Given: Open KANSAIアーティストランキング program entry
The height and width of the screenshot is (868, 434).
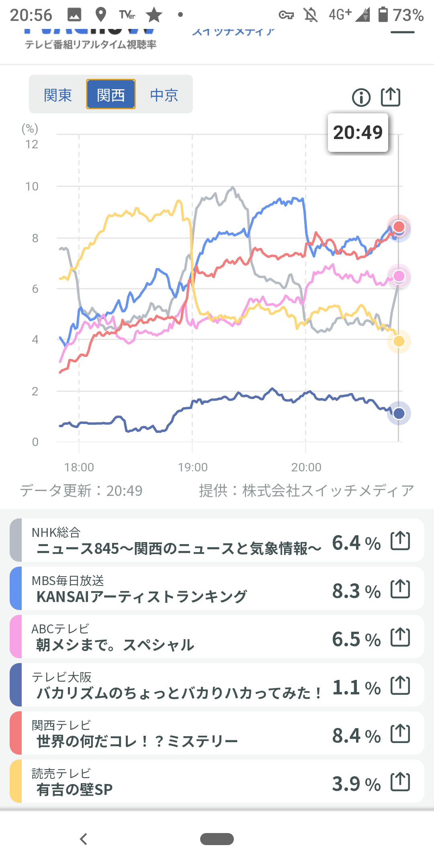Looking at the screenshot, I should (141, 596).
